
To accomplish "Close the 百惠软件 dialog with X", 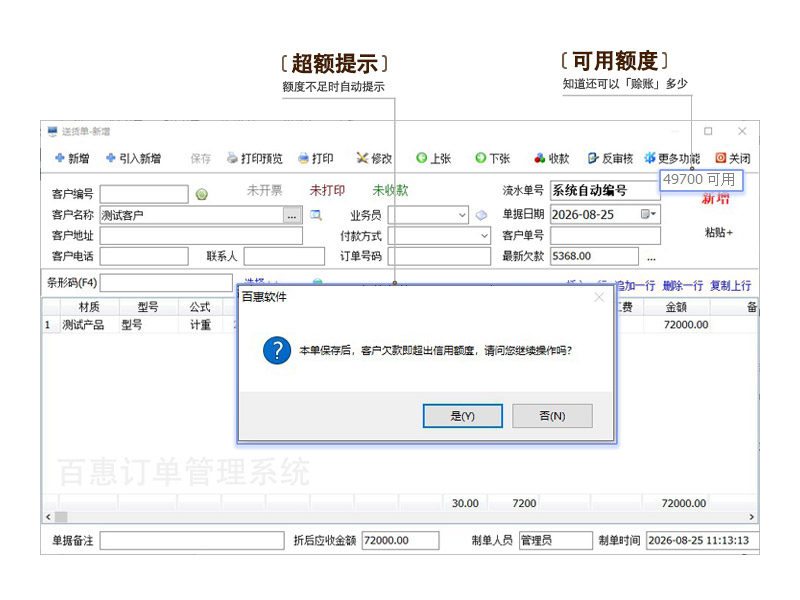I will (x=599, y=297).
